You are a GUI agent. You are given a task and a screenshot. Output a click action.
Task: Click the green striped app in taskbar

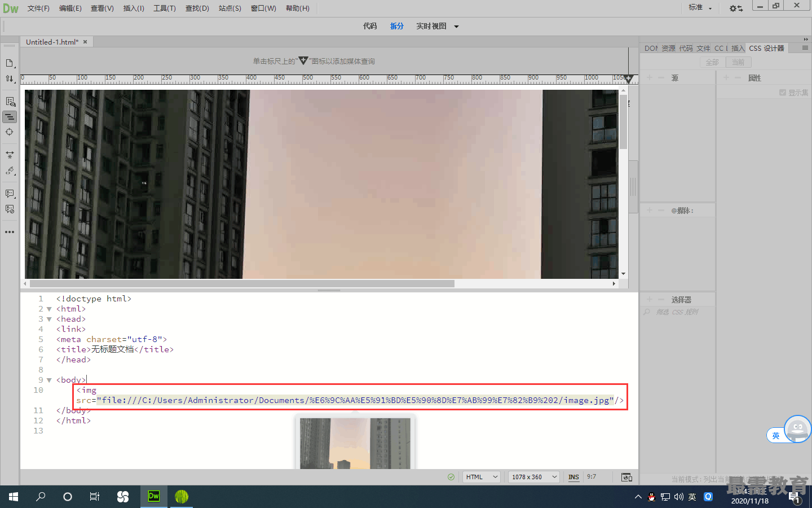pyautogui.click(x=182, y=496)
